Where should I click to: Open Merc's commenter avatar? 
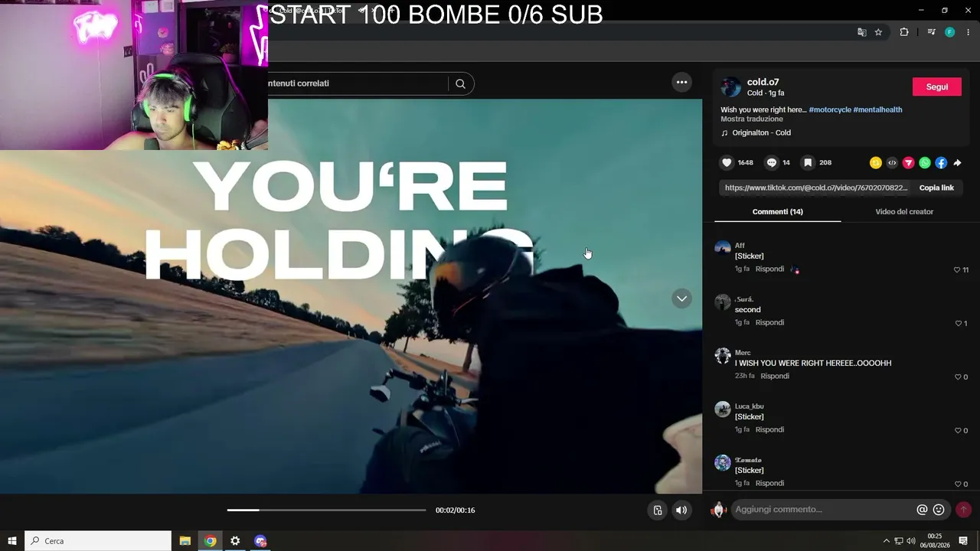click(x=723, y=356)
